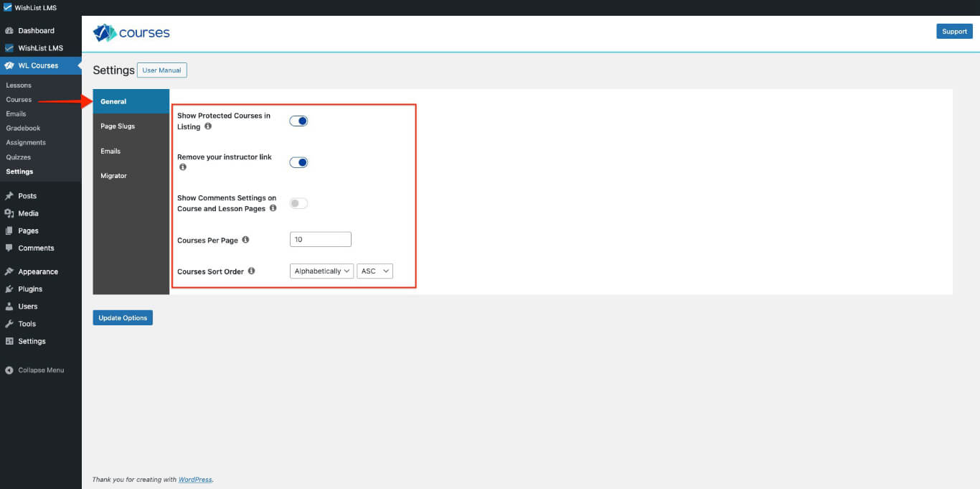
Task: Switch to the Page Slugs tab
Action: [118, 126]
